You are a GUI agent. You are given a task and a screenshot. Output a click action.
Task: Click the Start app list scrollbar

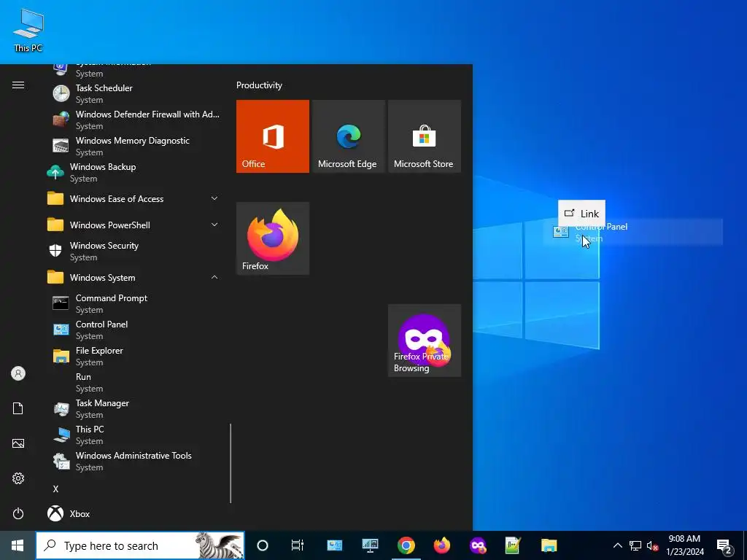tap(231, 463)
